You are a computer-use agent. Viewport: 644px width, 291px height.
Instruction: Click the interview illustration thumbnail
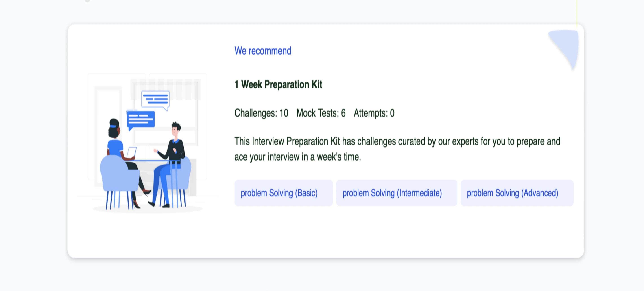148,143
